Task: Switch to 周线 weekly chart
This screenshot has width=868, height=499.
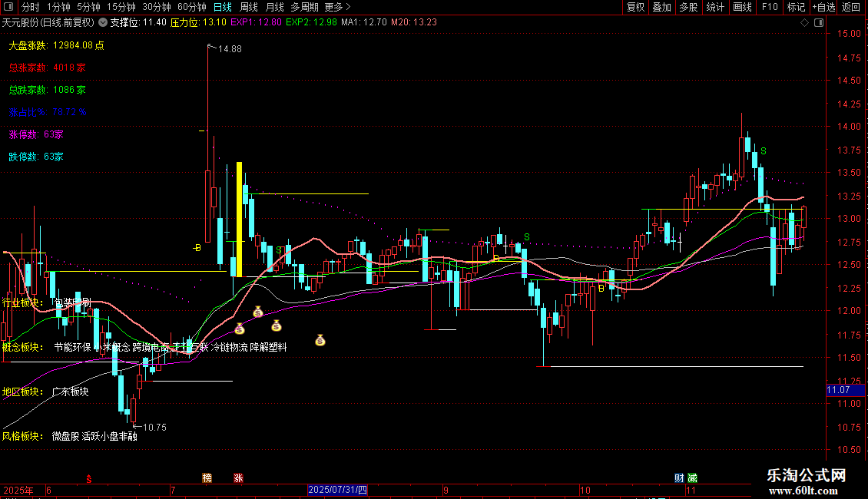Action: pyautogui.click(x=249, y=7)
